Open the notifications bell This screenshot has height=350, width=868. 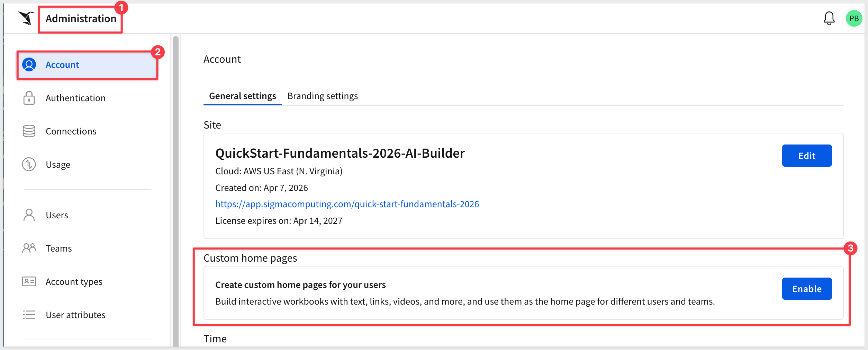pyautogui.click(x=829, y=18)
